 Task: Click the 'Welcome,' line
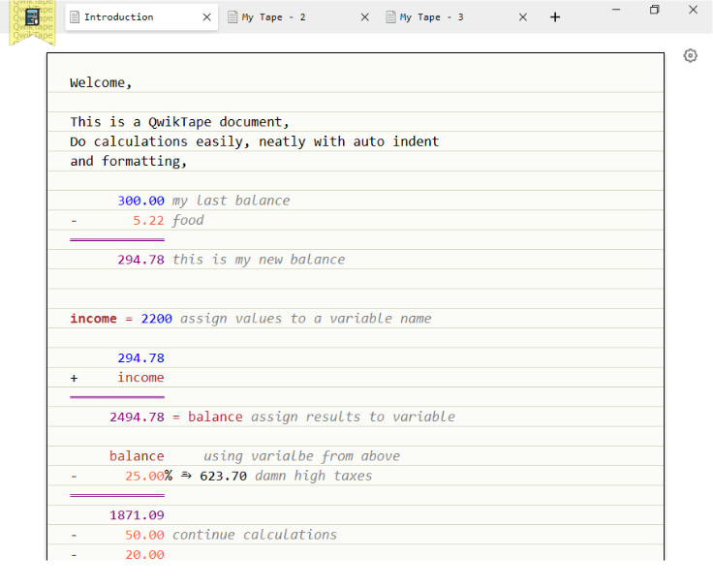[101, 82]
